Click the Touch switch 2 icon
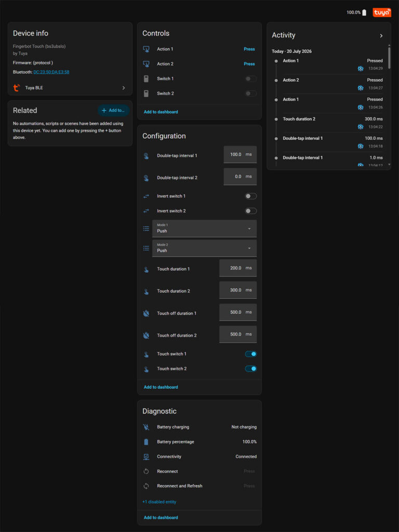This screenshot has width=399, height=532. [x=146, y=369]
